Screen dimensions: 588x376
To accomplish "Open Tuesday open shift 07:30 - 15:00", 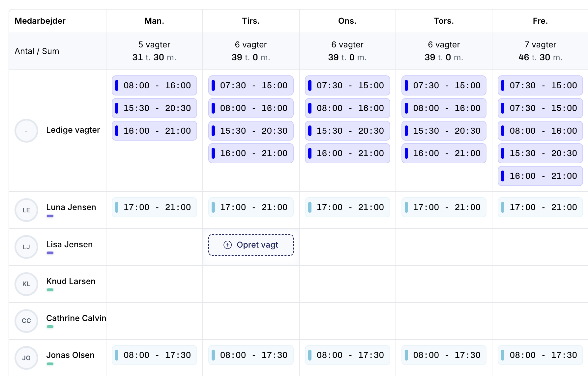I will tap(251, 86).
